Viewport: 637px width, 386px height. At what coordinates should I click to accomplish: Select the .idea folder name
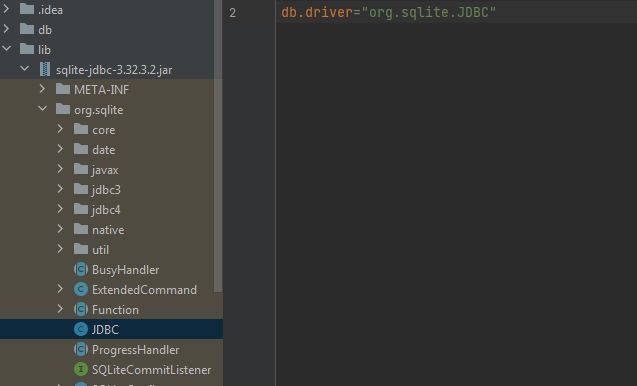50,10
